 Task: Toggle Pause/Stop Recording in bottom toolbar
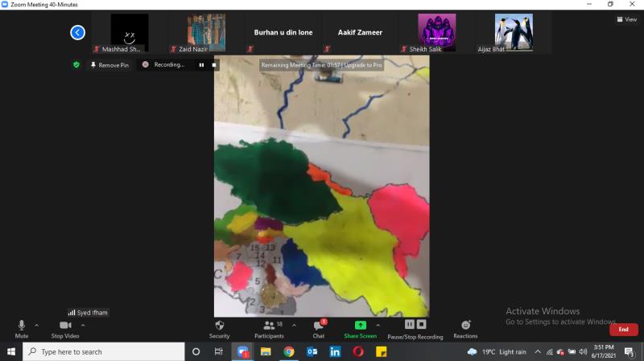[415, 327]
